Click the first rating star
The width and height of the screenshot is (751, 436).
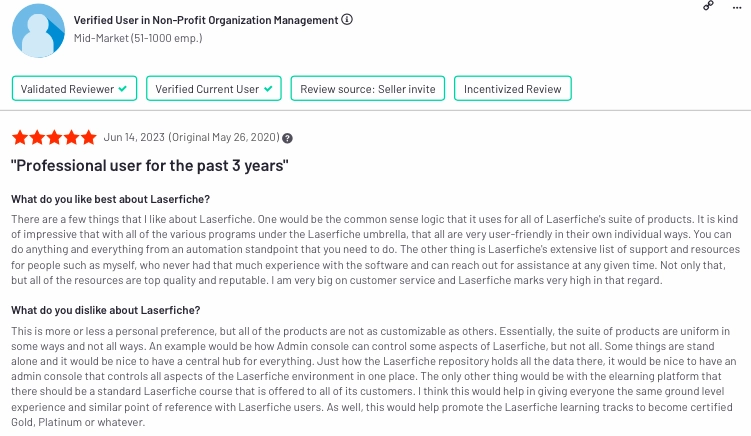point(20,138)
